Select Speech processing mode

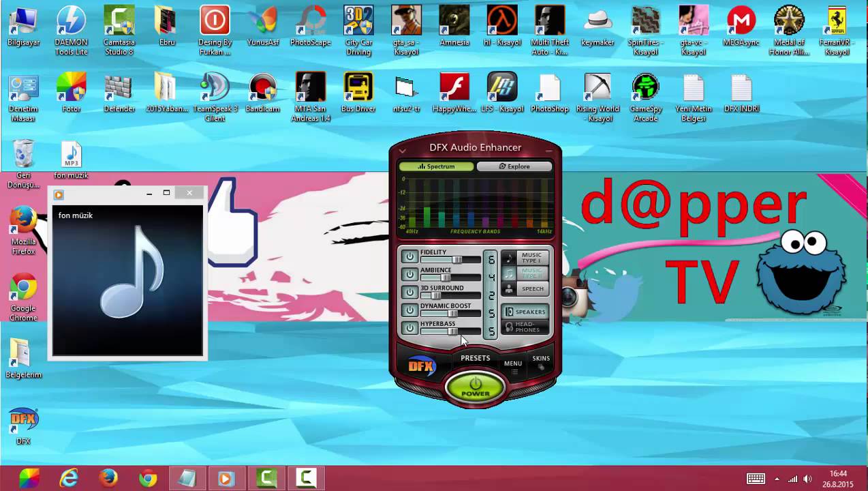coord(525,289)
